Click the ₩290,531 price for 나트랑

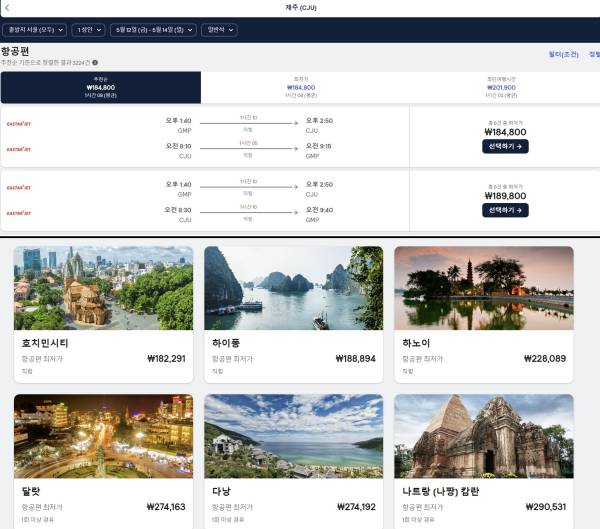coord(546,507)
